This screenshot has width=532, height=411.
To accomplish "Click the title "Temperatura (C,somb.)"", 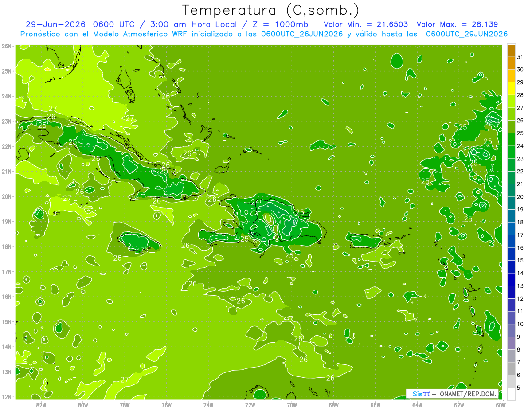I will tap(270, 11).
